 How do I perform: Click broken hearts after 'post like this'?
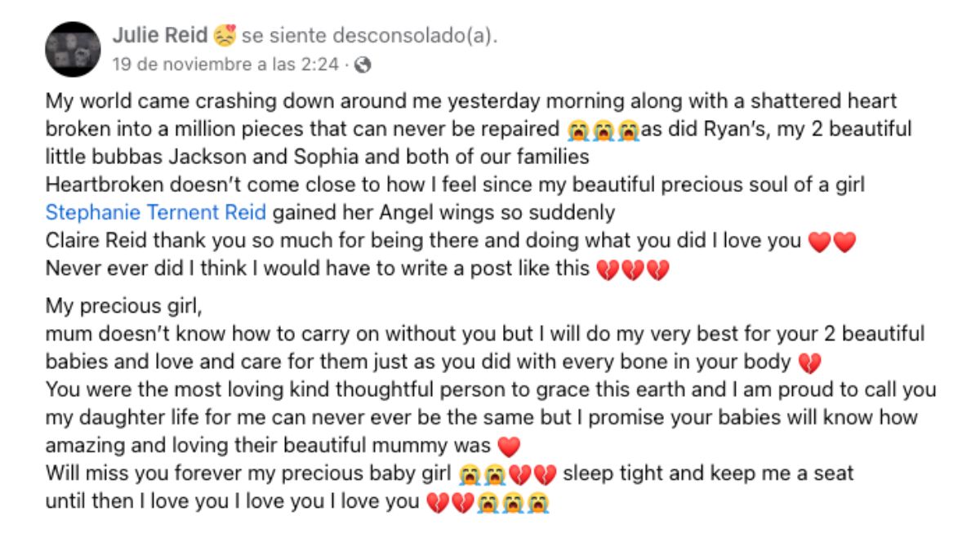click(x=633, y=269)
